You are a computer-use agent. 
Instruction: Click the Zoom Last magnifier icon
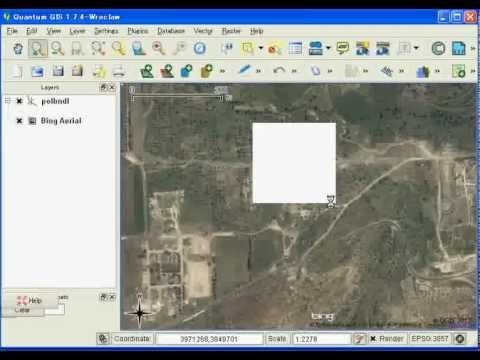(158, 49)
